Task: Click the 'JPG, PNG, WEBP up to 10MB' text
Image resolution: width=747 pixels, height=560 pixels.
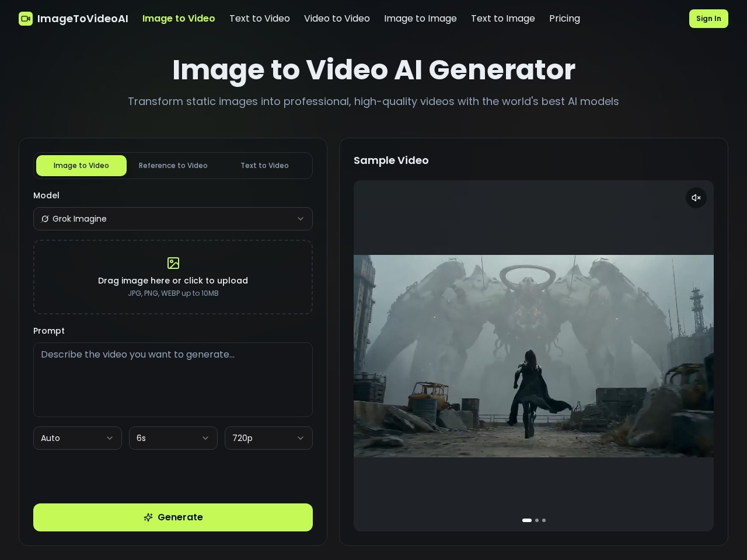Action: pyautogui.click(x=173, y=293)
